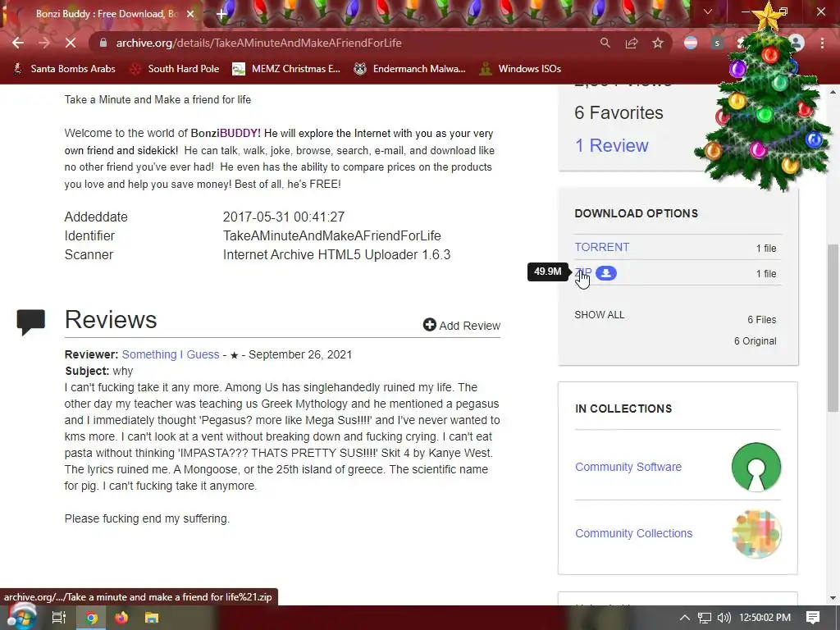Image resolution: width=840 pixels, height=630 pixels.
Task: Share this page via share icon
Action: [x=632, y=43]
